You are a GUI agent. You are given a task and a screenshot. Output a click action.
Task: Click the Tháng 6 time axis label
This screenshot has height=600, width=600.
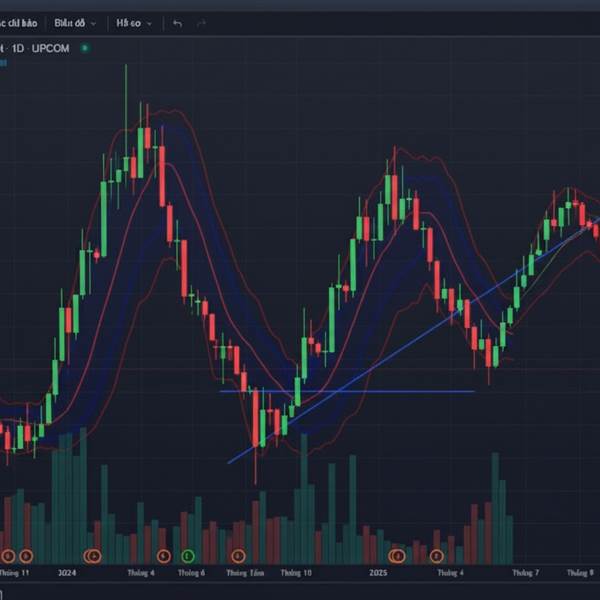point(191,573)
